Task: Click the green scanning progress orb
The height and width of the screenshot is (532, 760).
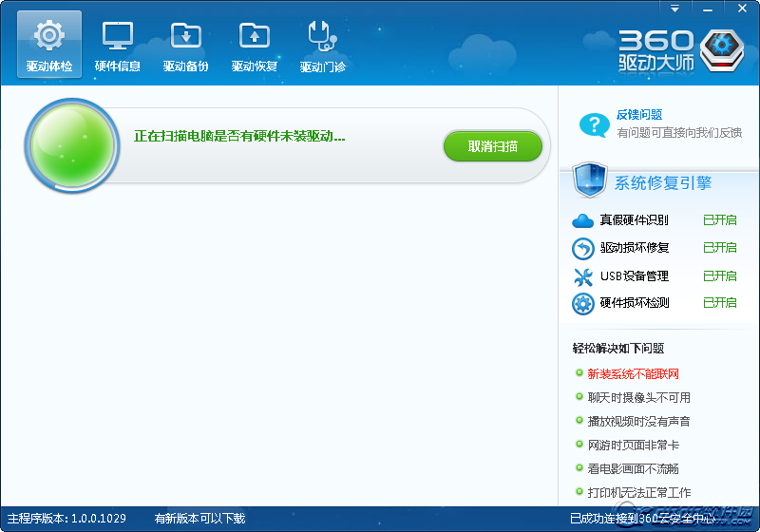Action: click(72, 145)
